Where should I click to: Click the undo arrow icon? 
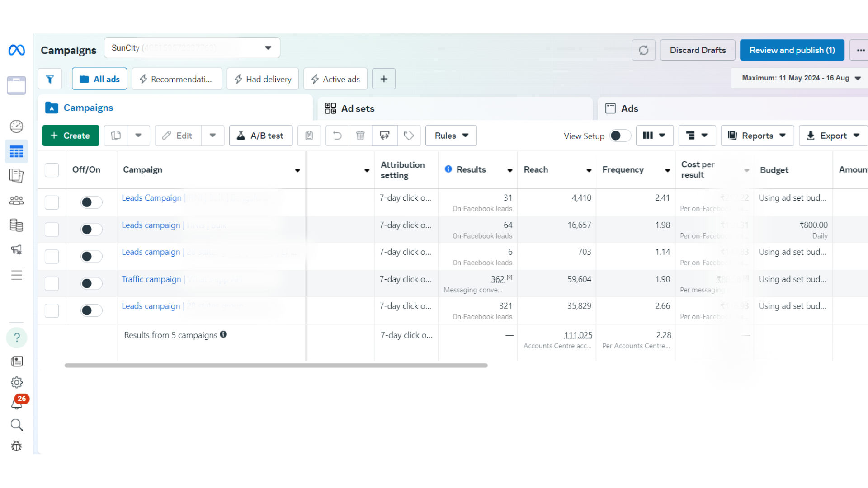[x=337, y=136]
